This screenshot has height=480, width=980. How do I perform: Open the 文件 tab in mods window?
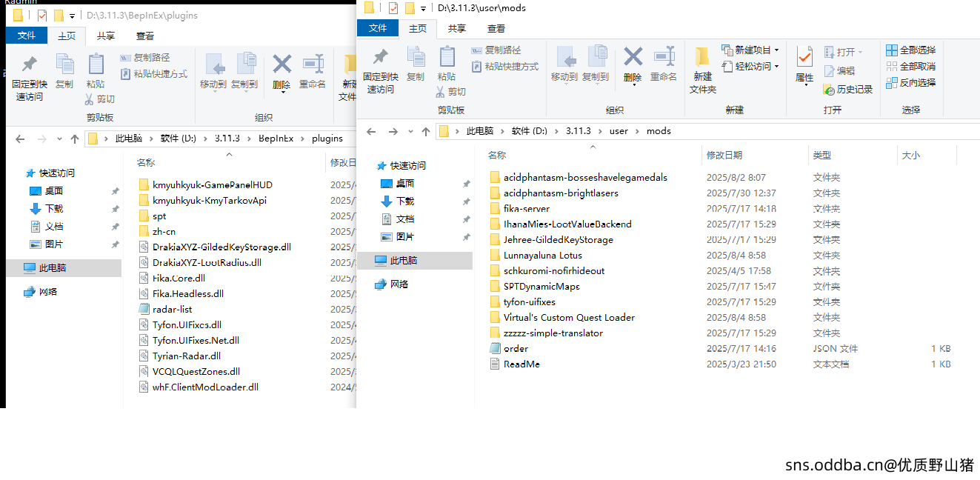click(378, 28)
